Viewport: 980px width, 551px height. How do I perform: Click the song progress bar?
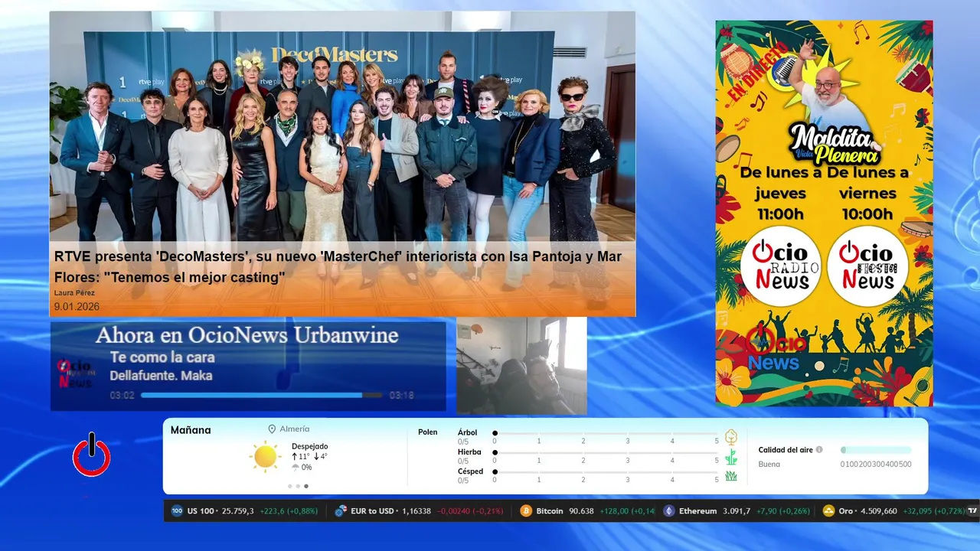pyautogui.click(x=261, y=395)
